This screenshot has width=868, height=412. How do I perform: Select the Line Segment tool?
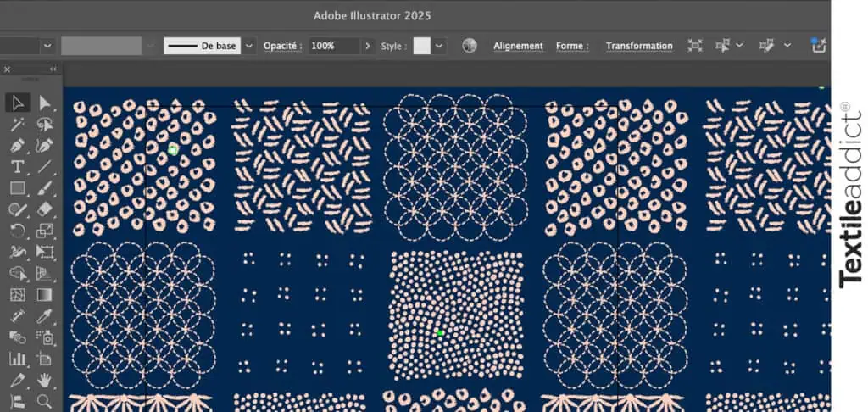point(45,167)
